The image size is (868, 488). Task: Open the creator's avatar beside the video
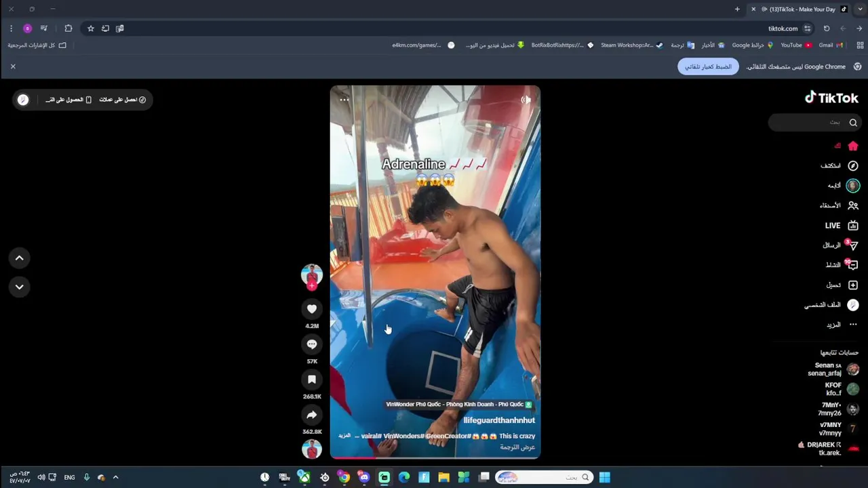312,274
